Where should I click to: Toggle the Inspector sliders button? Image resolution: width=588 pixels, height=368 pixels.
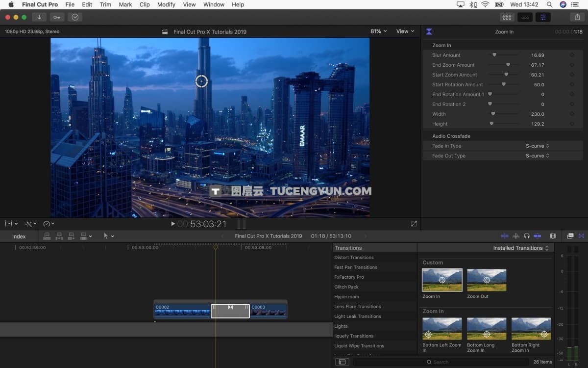pos(543,17)
